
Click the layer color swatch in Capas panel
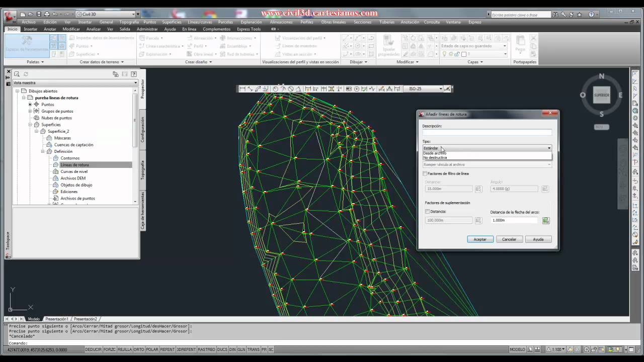[x=463, y=54]
